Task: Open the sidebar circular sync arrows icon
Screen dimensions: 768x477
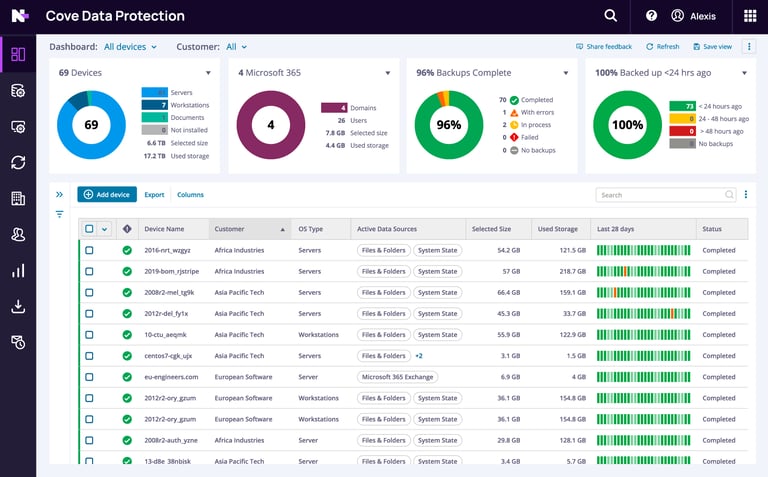Action: coord(18,163)
